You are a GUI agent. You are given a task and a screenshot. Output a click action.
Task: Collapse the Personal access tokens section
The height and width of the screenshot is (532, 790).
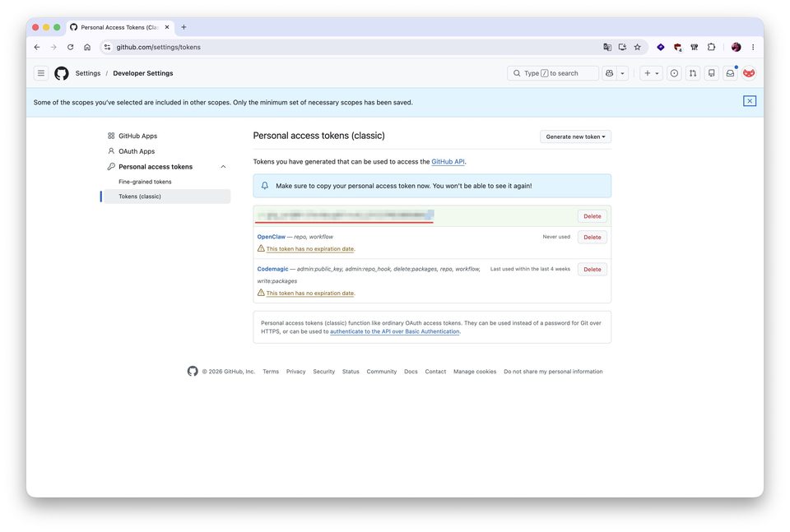tap(223, 167)
